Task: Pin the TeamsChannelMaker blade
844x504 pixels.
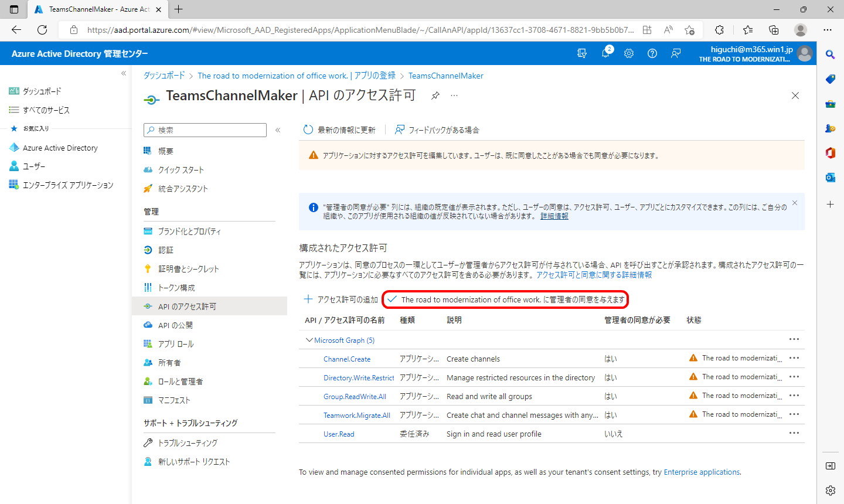Action: tap(435, 96)
